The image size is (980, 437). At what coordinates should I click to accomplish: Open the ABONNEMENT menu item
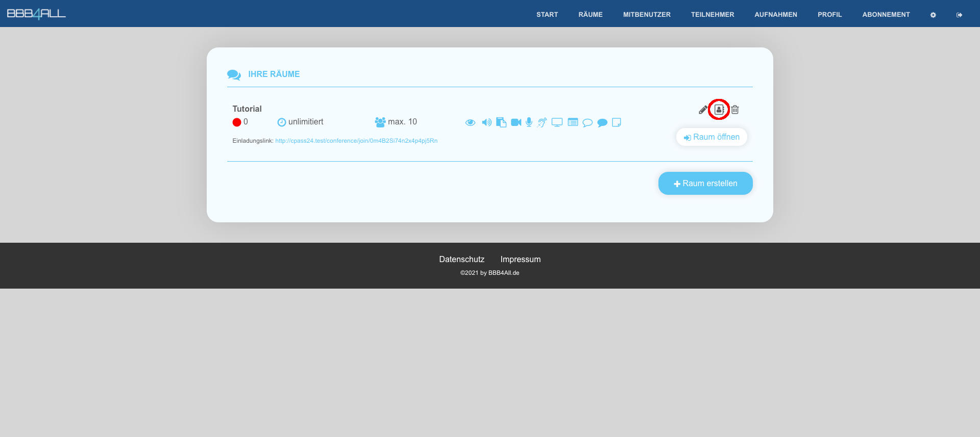click(x=886, y=14)
